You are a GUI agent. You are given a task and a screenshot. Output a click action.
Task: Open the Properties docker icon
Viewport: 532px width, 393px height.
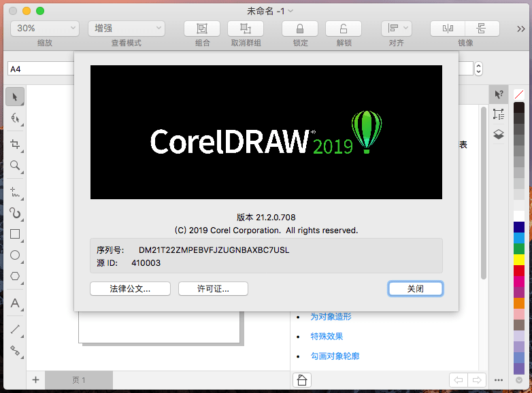pyautogui.click(x=499, y=114)
